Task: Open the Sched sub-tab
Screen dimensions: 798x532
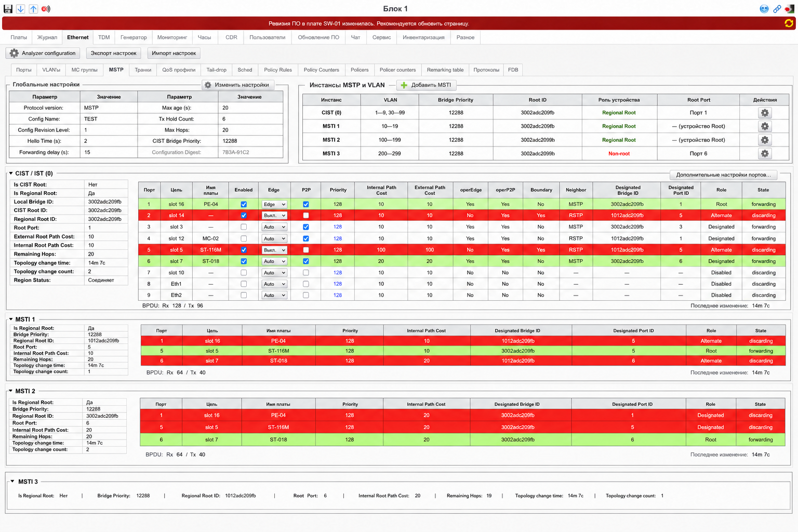Action: point(245,70)
